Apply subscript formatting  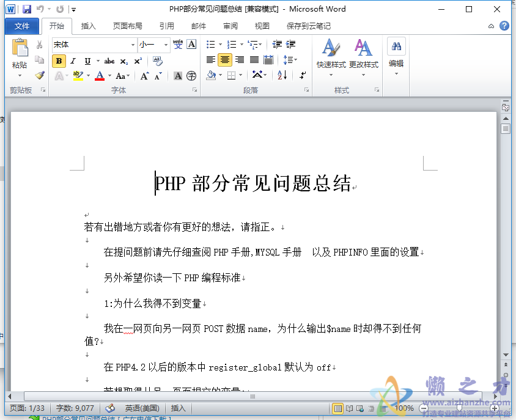pyautogui.click(x=123, y=61)
